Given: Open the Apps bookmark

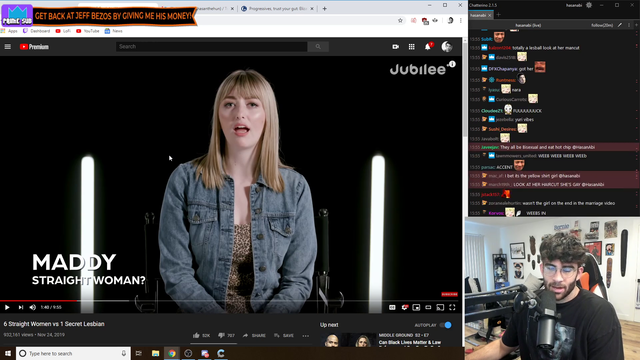Looking at the screenshot, I should [x=9, y=31].
